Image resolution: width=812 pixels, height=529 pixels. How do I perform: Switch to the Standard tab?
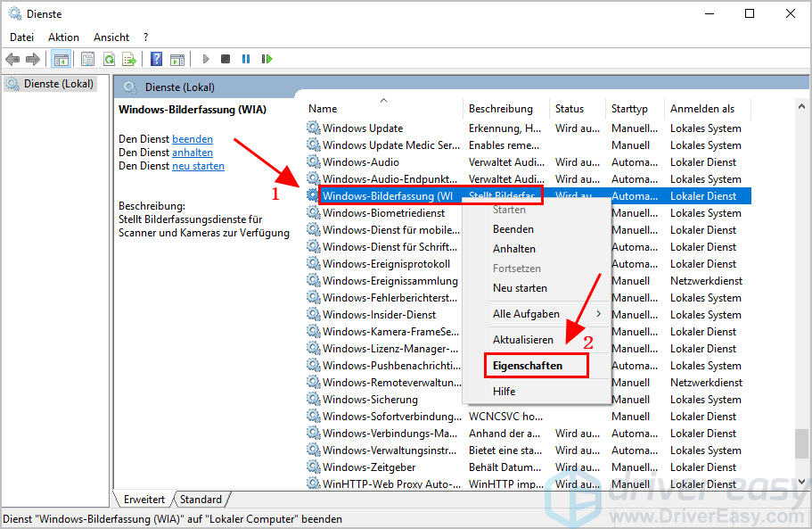201,500
